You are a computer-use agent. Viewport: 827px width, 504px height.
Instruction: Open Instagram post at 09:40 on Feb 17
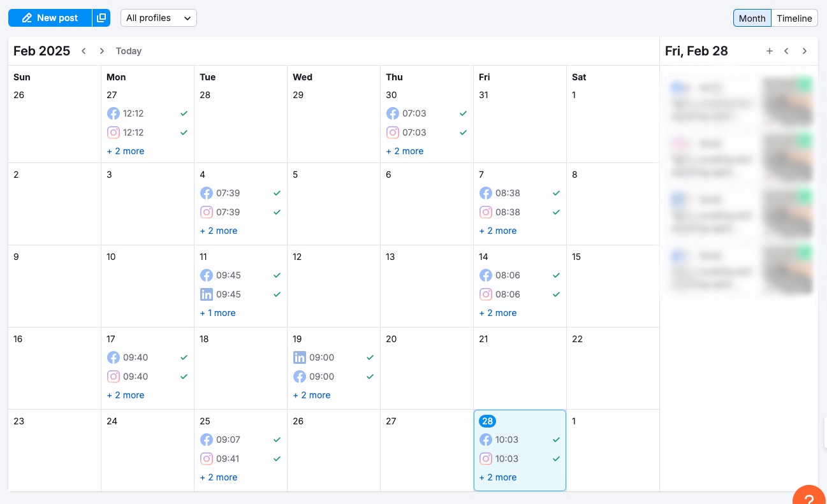147,377
